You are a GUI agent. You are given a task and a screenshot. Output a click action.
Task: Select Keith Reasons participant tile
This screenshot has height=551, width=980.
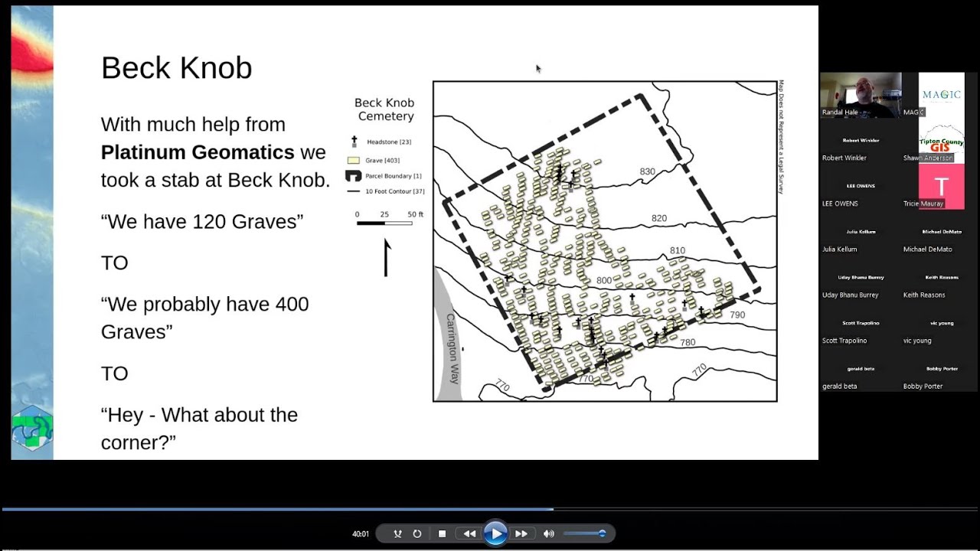coord(941,278)
